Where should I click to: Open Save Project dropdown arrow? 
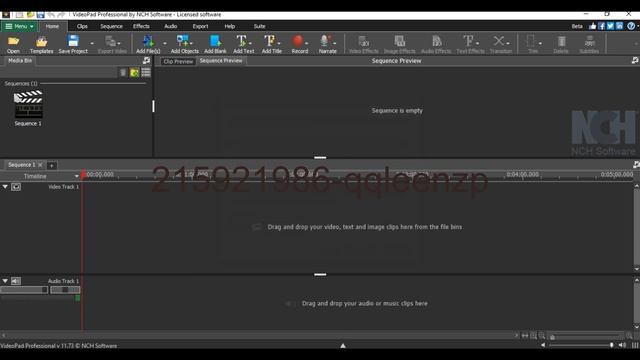92,43
